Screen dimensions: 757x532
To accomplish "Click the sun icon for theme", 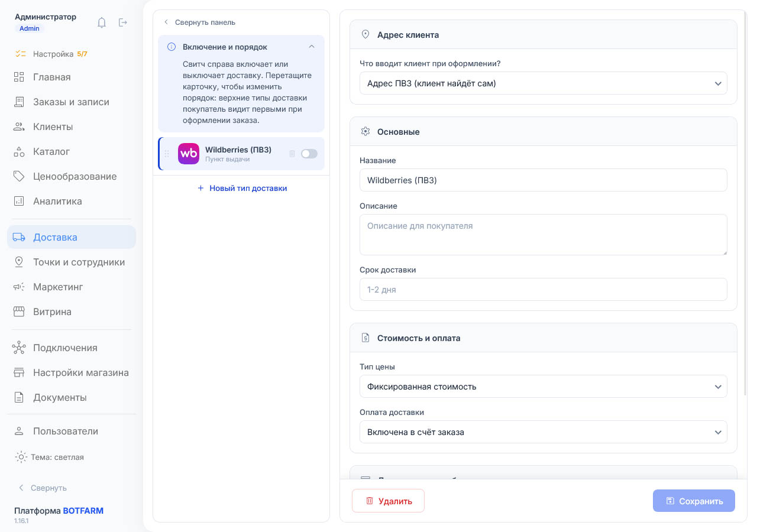I will [21, 457].
